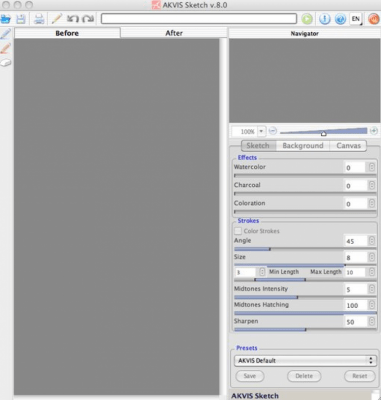Switch to the After tab

click(174, 33)
